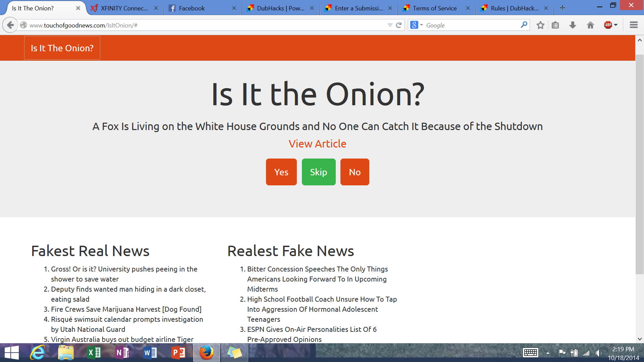644x362 pixels.
Task: Expand the Google search engine dropdown
Action: [422, 25]
